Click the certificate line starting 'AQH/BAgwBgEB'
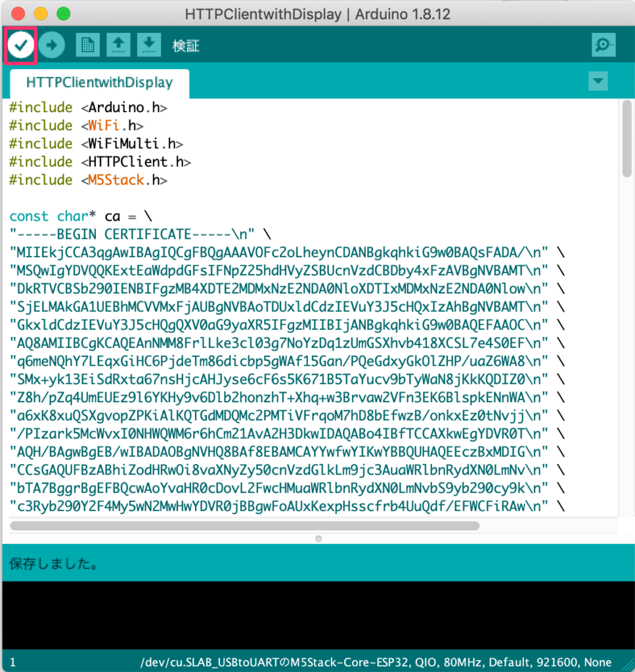635x672 pixels. (x=287, y=452)
